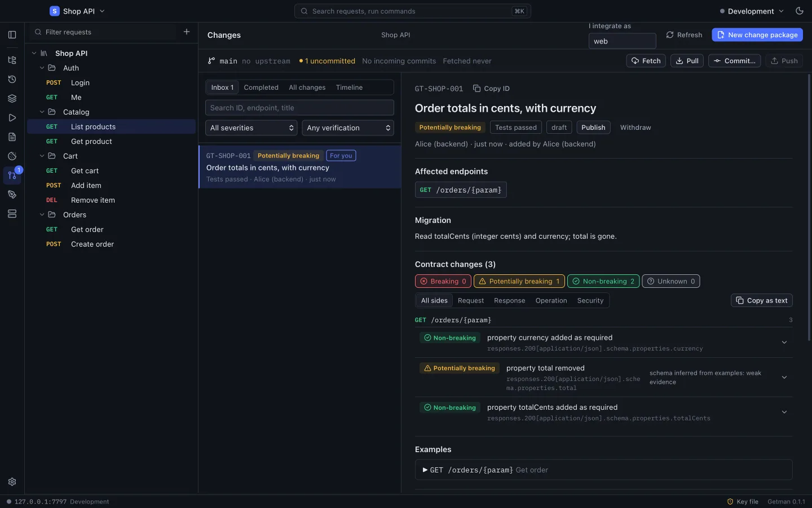The height and width of the screenshot is (508, 812).
Task: Open the cookies icon
Action: click(x=12, y=156)
